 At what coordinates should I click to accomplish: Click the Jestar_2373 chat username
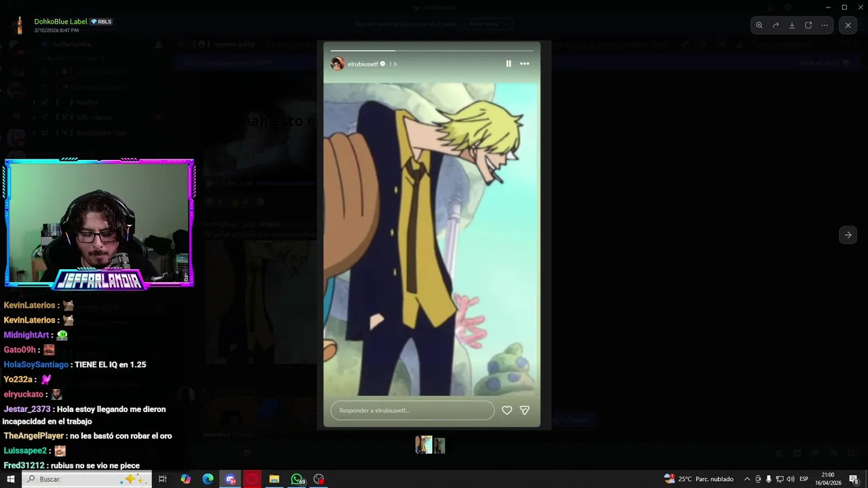(x=27, y=409)
